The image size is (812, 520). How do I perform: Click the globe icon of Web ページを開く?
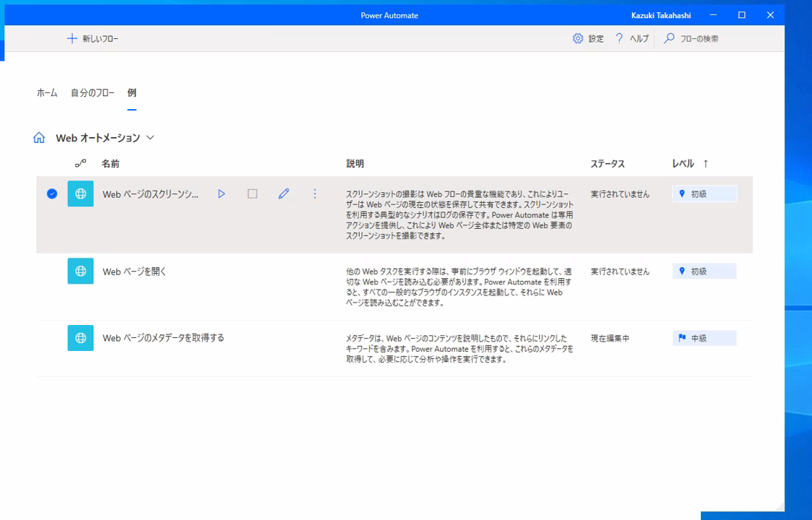pos(80,271)
